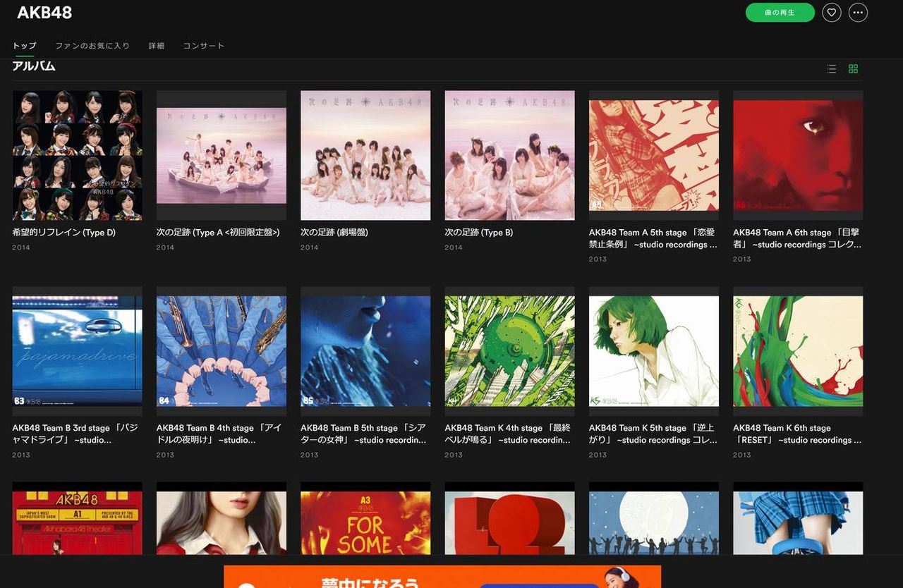This screenshot has width=903, height=588.
Task: Switch albums to list view
Action: [832, 69]
